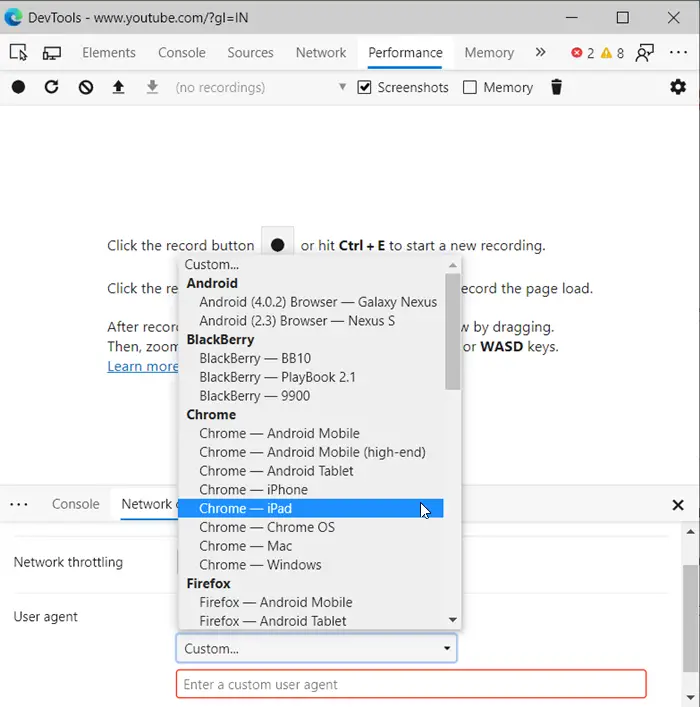This screenshot has width=700, height=707.
Task: Open Performance capture settings gear
Action: [x=678, y=87]
